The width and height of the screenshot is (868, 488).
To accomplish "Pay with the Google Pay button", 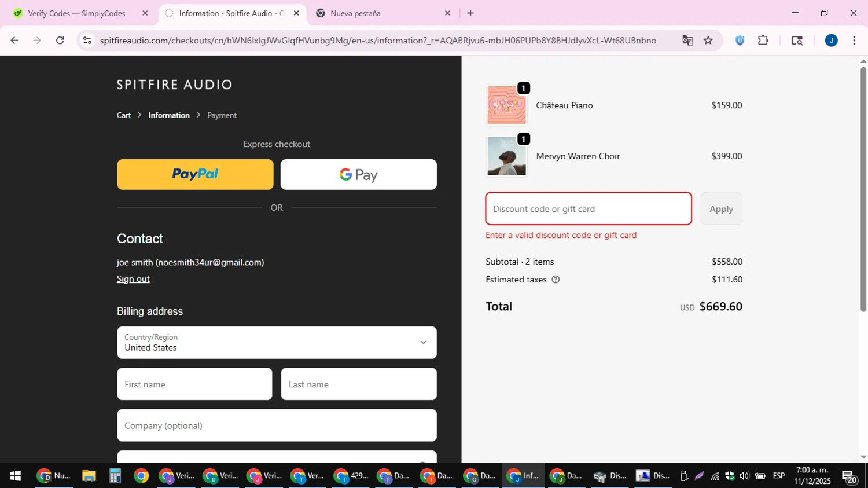I will coord(359,174).
